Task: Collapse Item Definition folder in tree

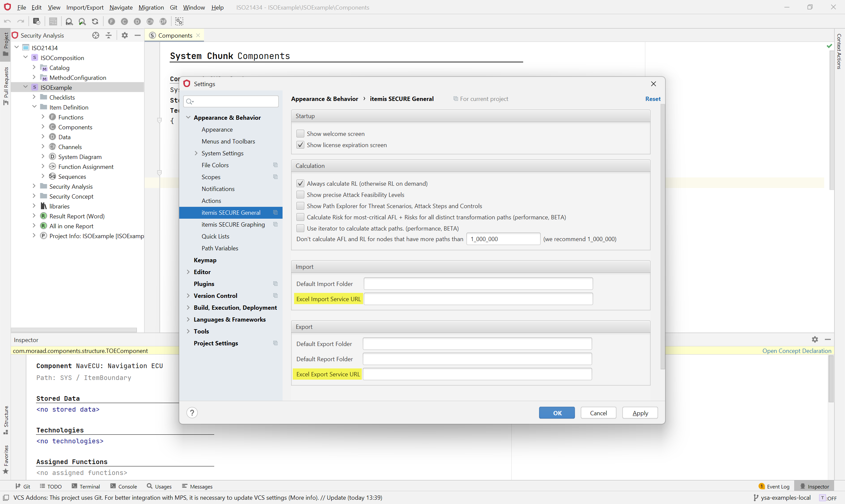Action: coord(34,107)
